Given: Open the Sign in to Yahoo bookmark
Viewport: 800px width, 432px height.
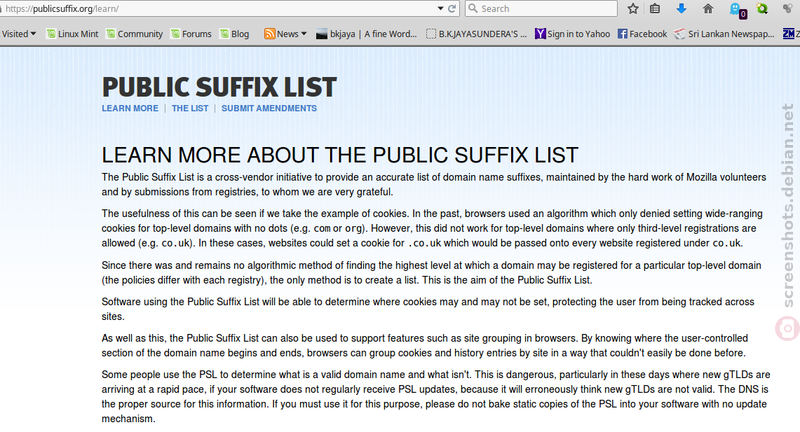Looking at the screenshot, I should 572,34.
